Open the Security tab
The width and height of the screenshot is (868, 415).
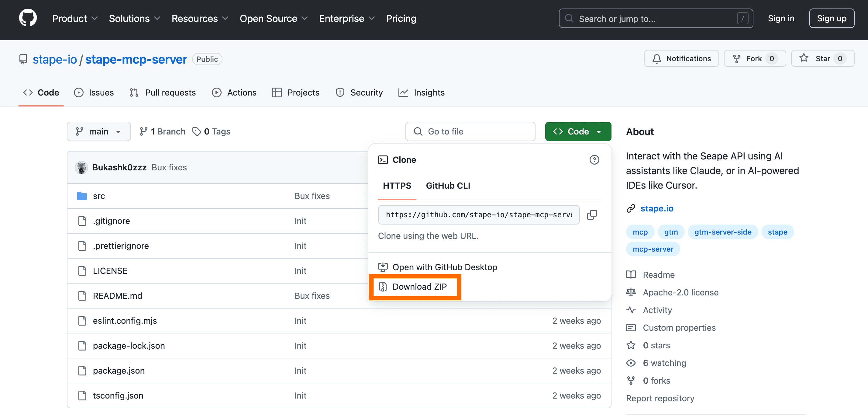(359, 92)
